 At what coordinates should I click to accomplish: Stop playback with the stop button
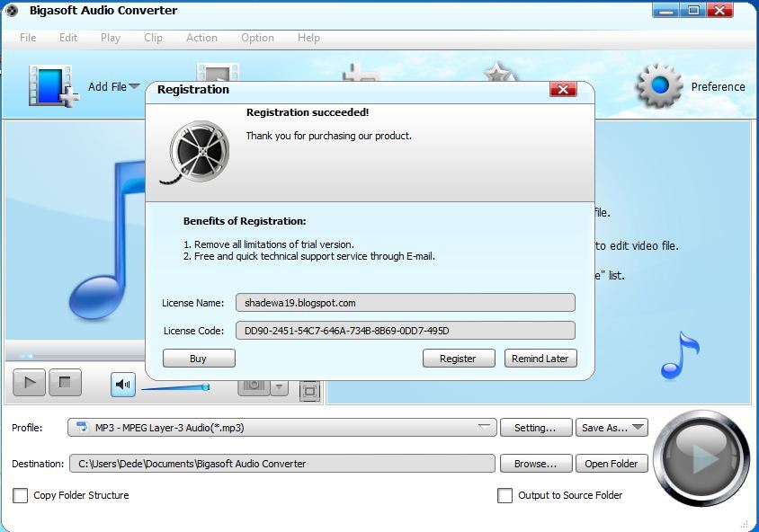65,383
